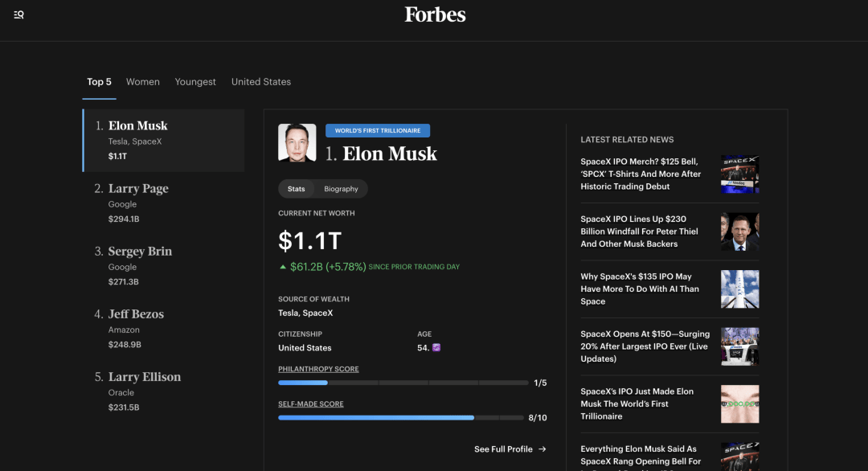This screenshot has height=471, width=868.
Task: Select Sergey Brin in the ranking list
Action: point(163,266)
